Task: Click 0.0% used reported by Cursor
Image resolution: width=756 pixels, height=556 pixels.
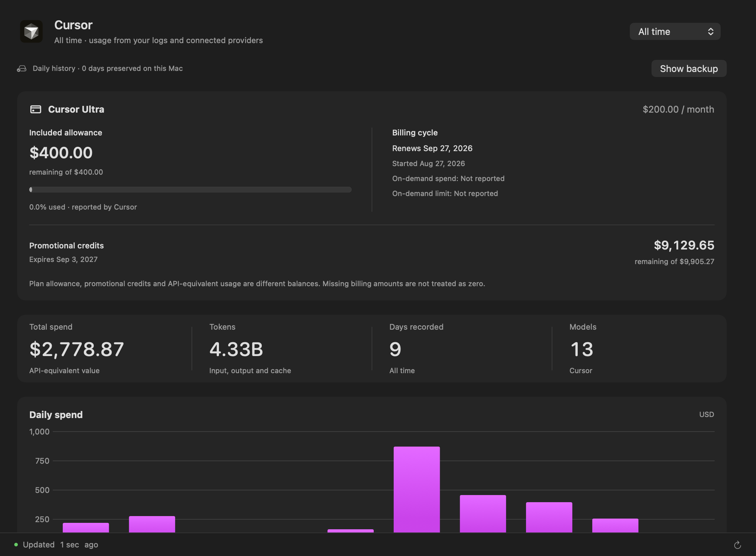Action: [x=83, y=207]
